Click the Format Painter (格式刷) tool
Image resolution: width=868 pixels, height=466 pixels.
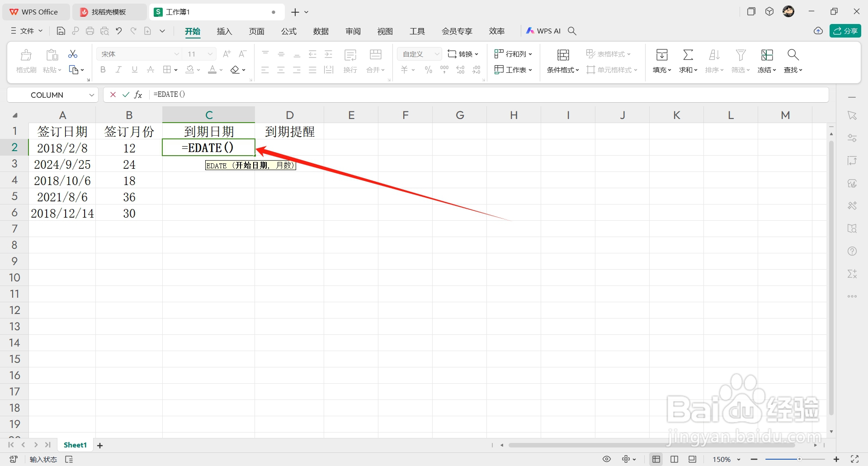26,61
